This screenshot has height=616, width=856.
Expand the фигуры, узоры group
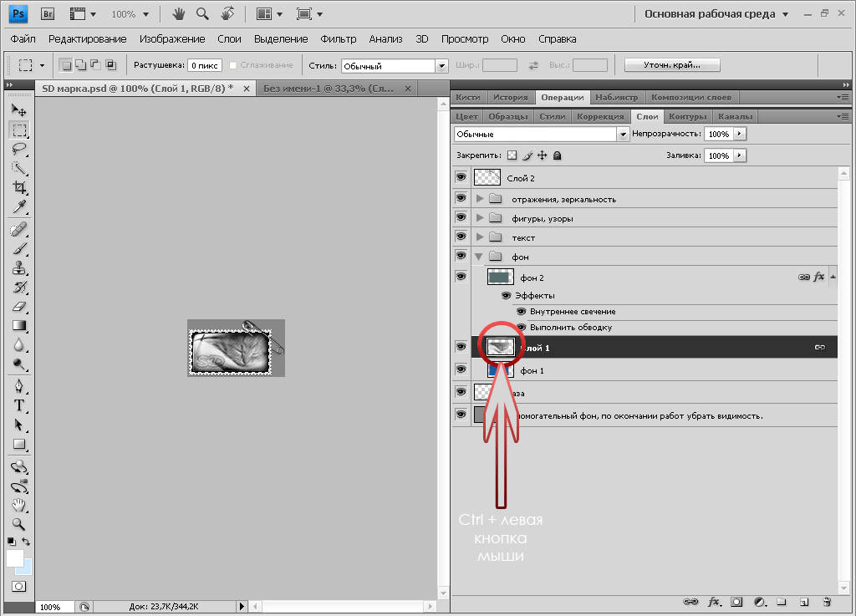[x=480, y=218]
